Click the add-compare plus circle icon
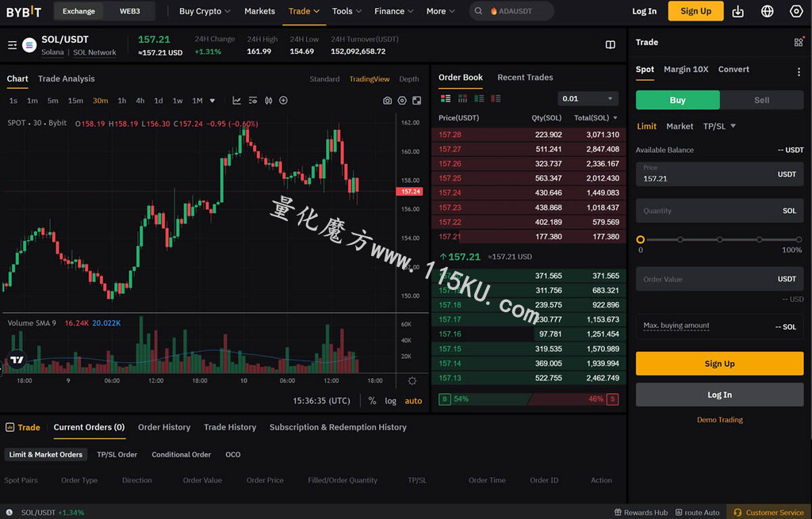The image size is (812, 519). pyautogui.click(x=283, y=101)
